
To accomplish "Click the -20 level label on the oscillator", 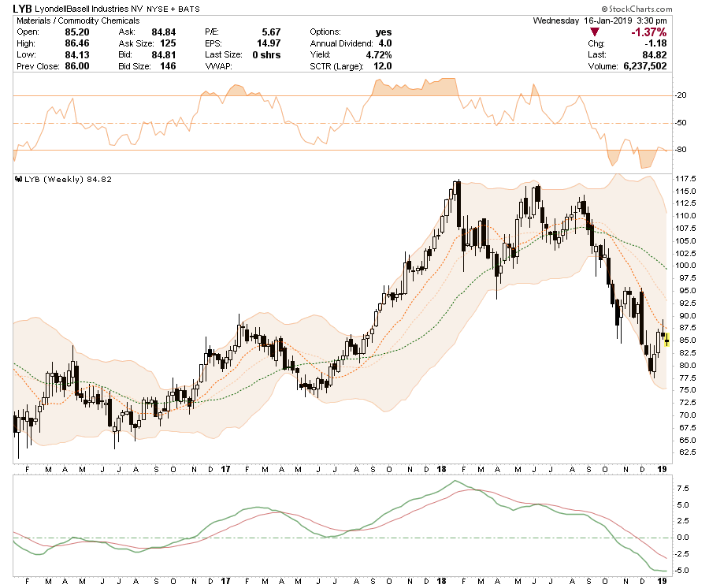I will (x=681, y=95).
